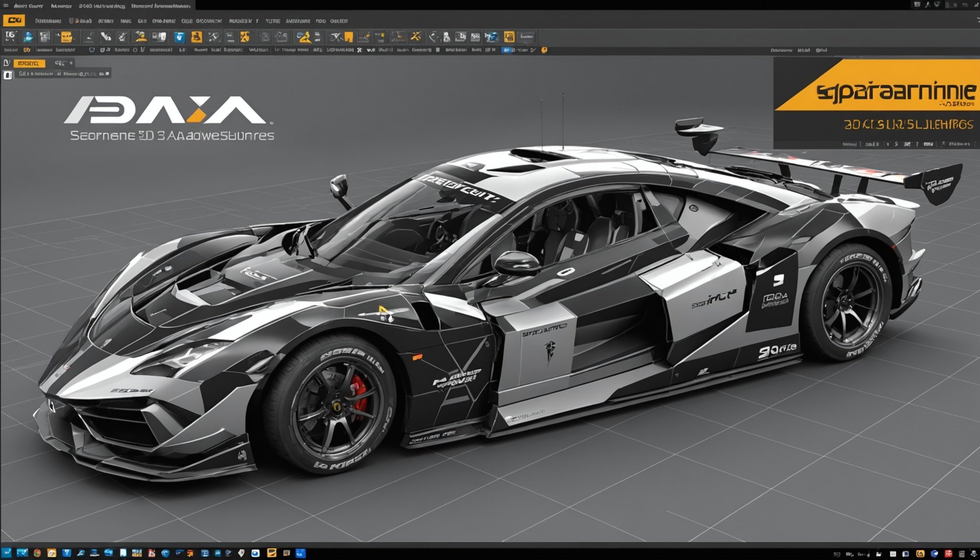Viewport: 980px width, 560px height.
Task: Open the TUBE menu in the menu bar
Action: (272, 21)
